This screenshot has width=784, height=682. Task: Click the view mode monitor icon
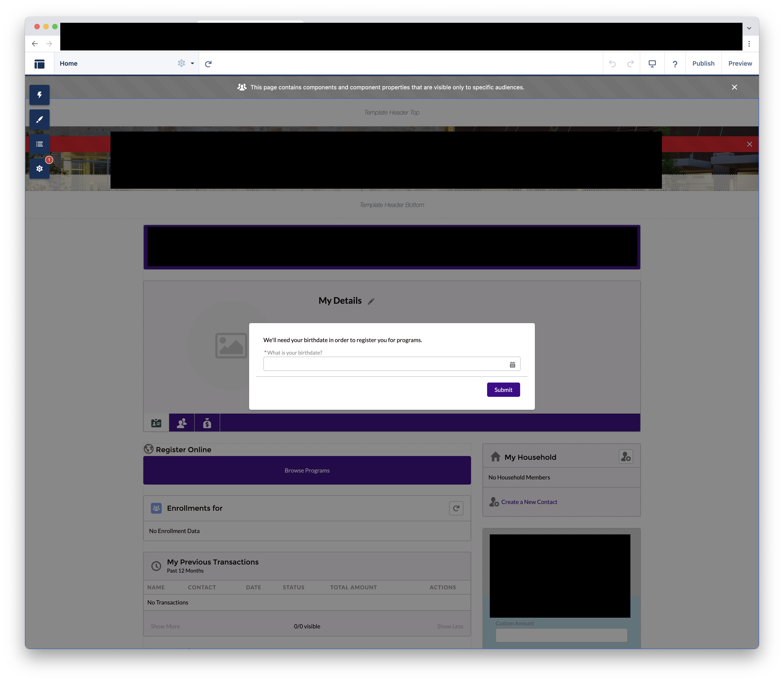(x=652, y=63)
